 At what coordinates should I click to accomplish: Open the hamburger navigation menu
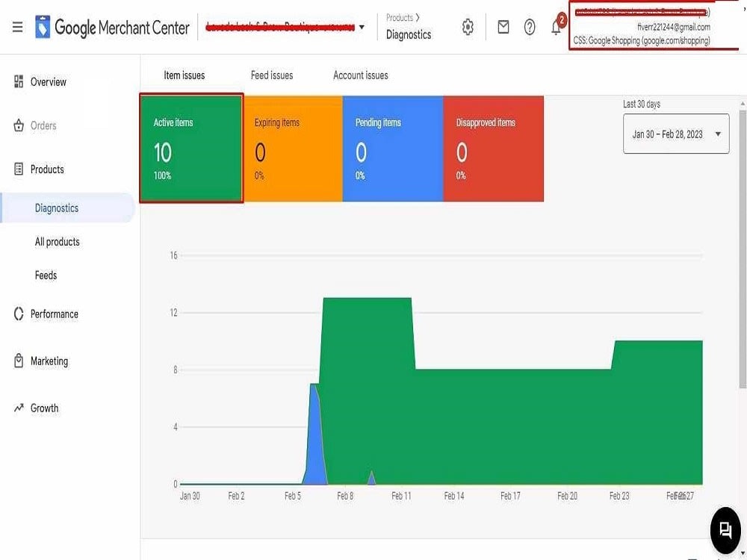[x=18, y=27]
